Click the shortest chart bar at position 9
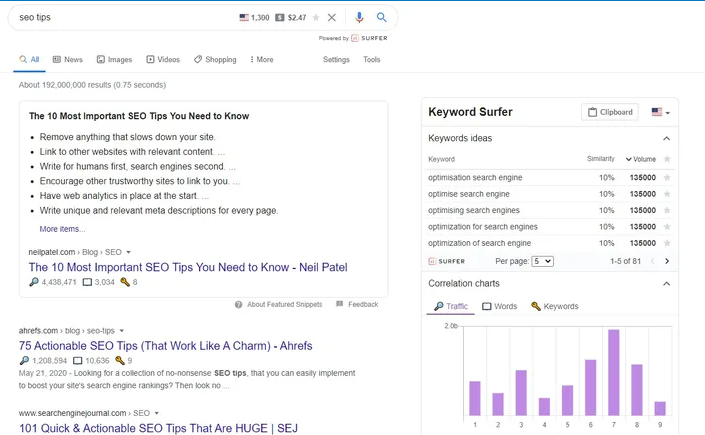Screen dimensions: 705x435 pos(660,408)
